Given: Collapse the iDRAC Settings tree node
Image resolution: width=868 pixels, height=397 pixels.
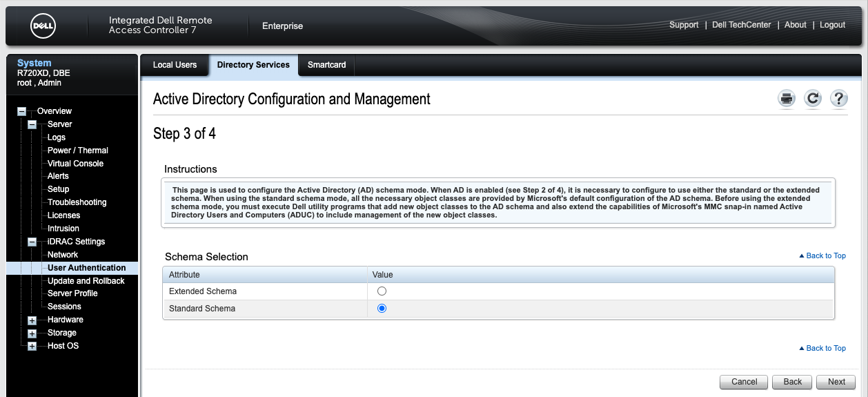Looking at the screenshot, I should click(32, 242).
